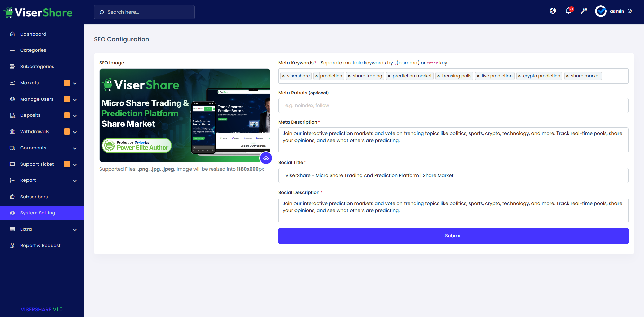
Task: Expand the Report submenu chevron
Action: pos(75,181)
